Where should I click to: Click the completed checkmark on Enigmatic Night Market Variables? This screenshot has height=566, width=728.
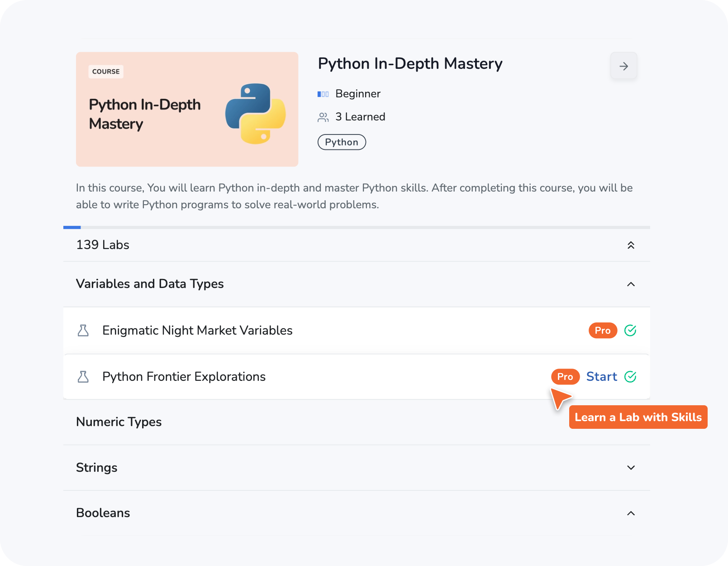click(630, 331)
